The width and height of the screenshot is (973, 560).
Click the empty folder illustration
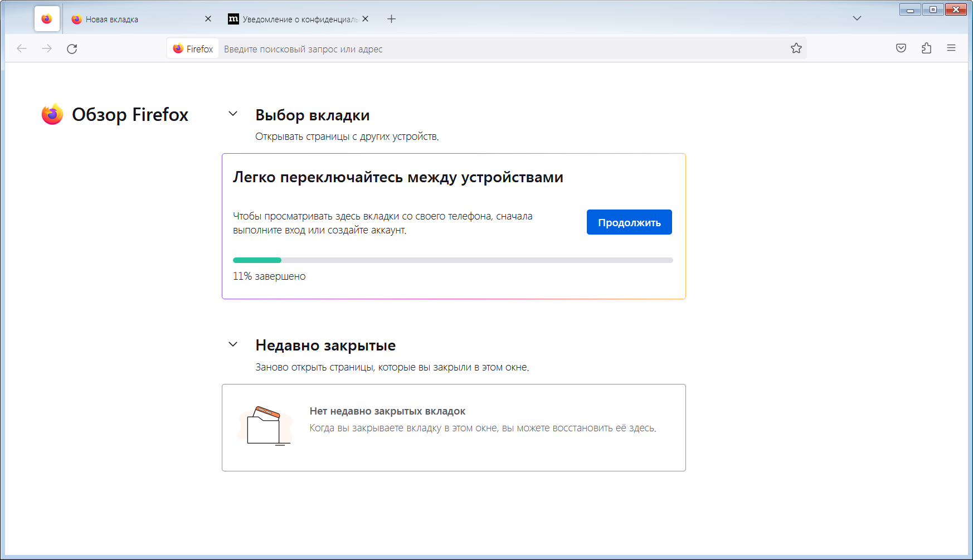(265, 426)
